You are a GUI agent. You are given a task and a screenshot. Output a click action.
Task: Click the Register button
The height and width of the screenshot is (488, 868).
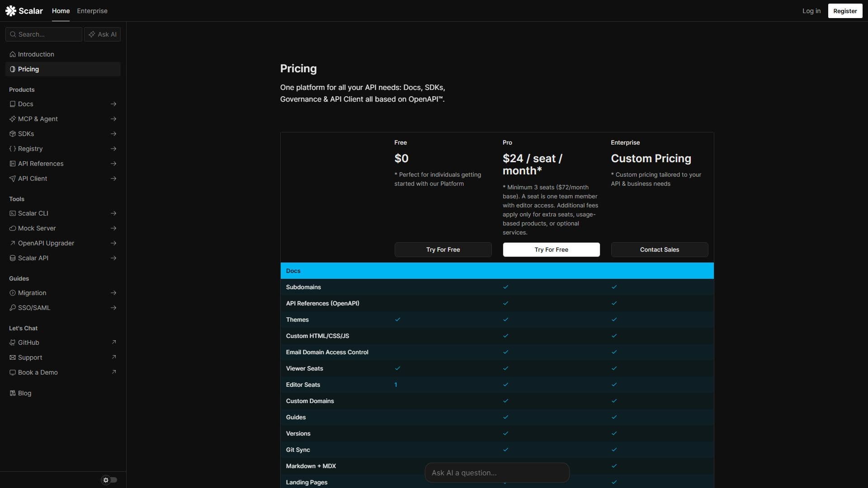[x=845, y=11]
